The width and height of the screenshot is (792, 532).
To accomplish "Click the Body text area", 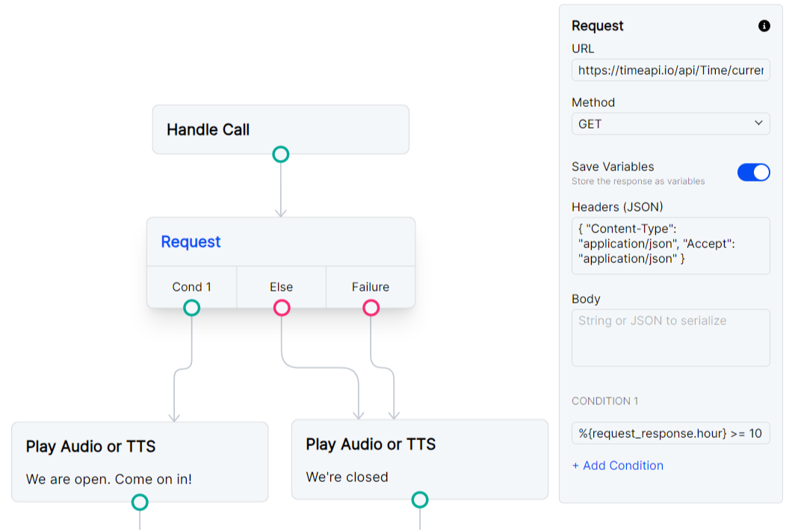I will click(670, 337).
